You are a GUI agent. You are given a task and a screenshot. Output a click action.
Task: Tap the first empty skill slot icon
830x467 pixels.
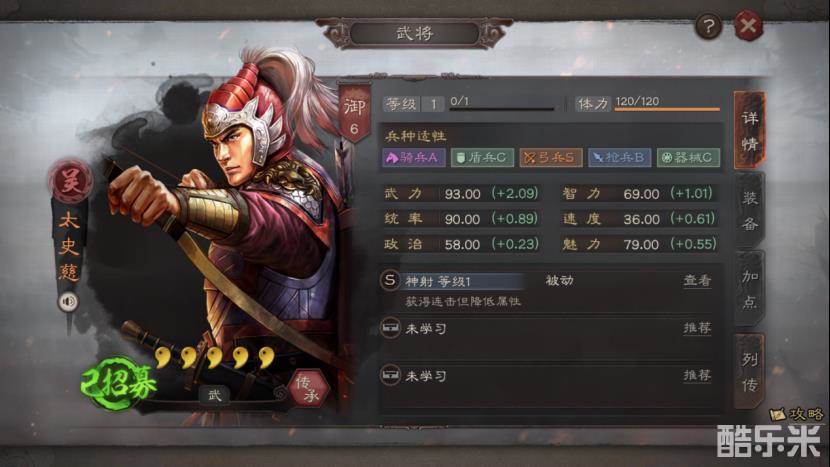pos(391,328)
